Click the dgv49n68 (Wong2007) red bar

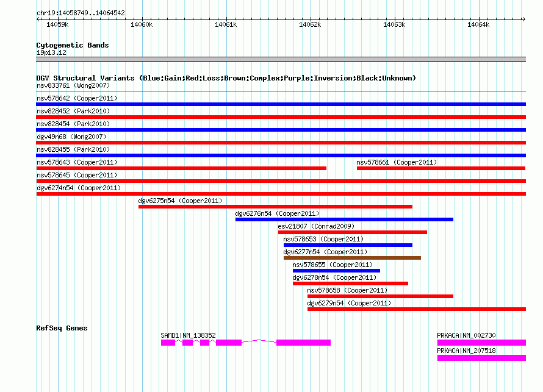point(281,143)
